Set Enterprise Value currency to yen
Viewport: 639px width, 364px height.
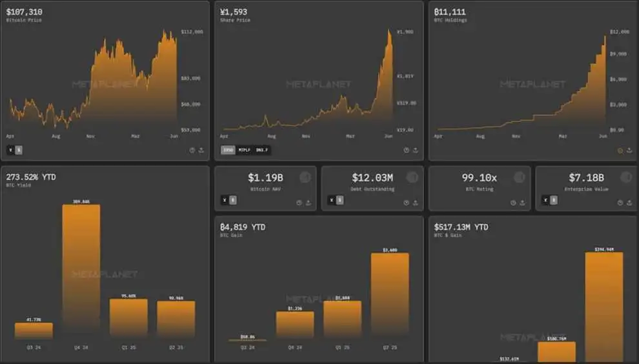click(x=546, y=200)
